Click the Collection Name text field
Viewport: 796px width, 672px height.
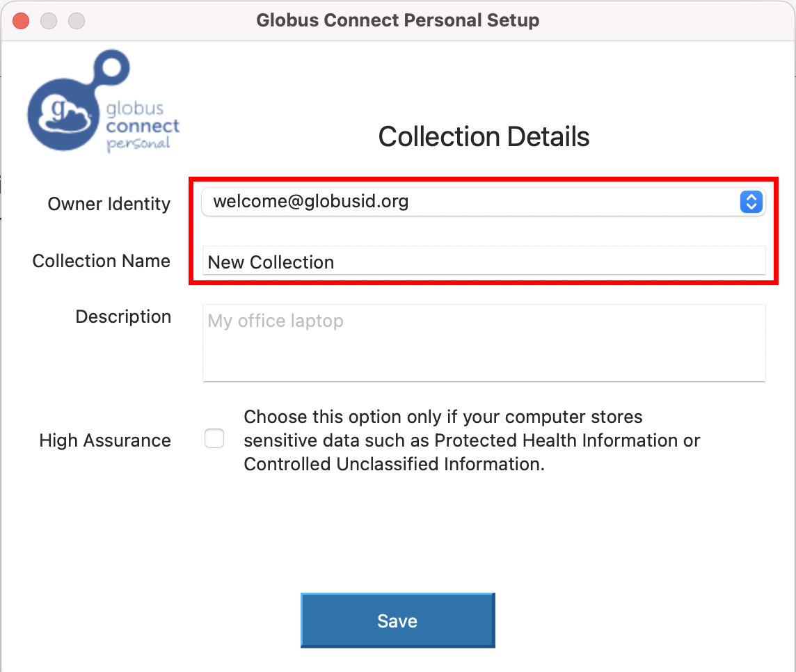(x=484, y=261)
